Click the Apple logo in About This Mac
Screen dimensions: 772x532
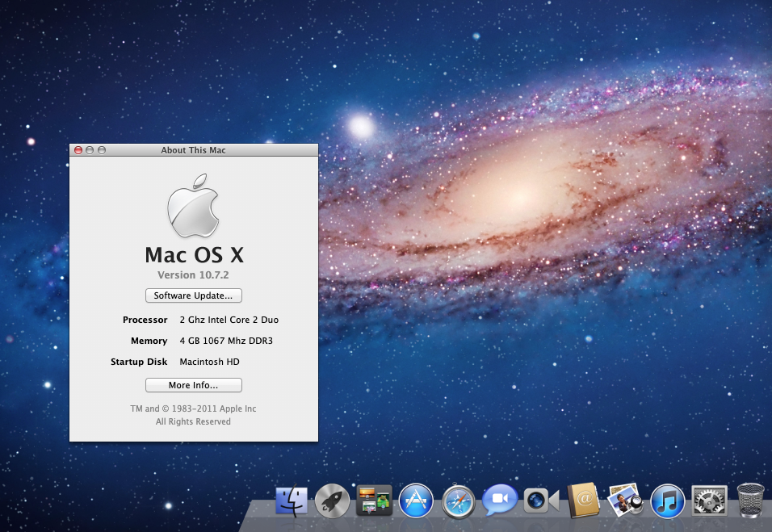pos(193,205)
